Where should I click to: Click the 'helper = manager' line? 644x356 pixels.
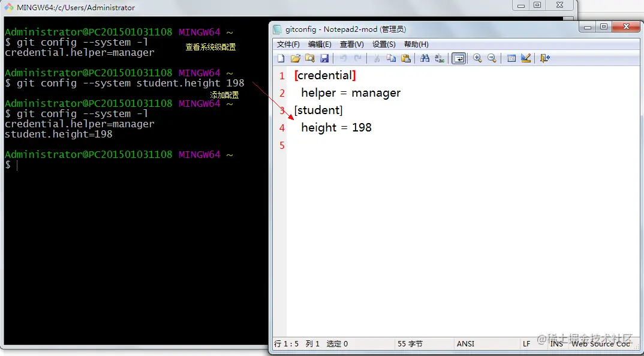(351, 93)
